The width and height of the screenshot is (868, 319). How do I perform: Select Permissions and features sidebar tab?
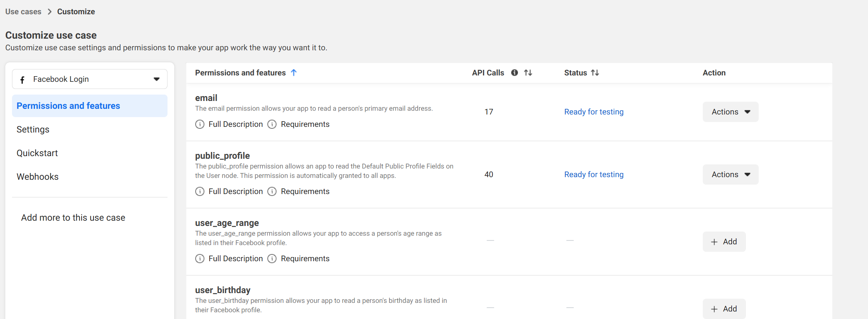point(68,106)
